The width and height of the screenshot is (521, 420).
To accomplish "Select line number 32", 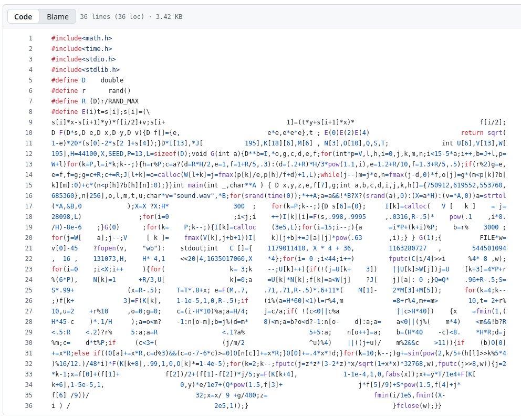I will 29,364.
